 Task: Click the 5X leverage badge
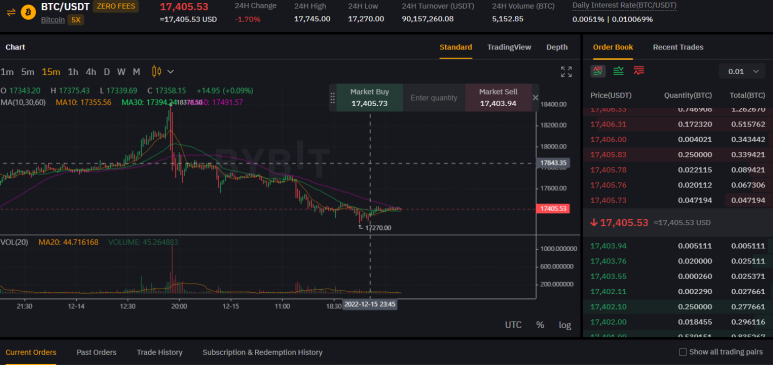[x=75, y=20]
